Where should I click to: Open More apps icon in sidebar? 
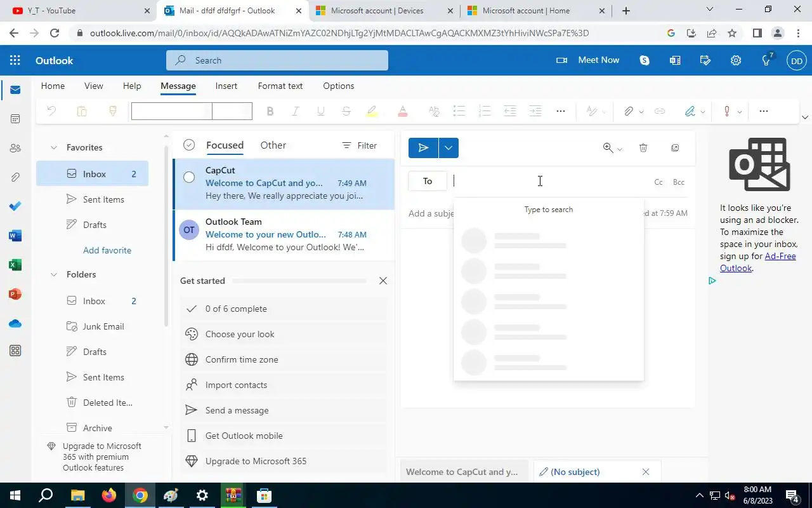(15, 351)
